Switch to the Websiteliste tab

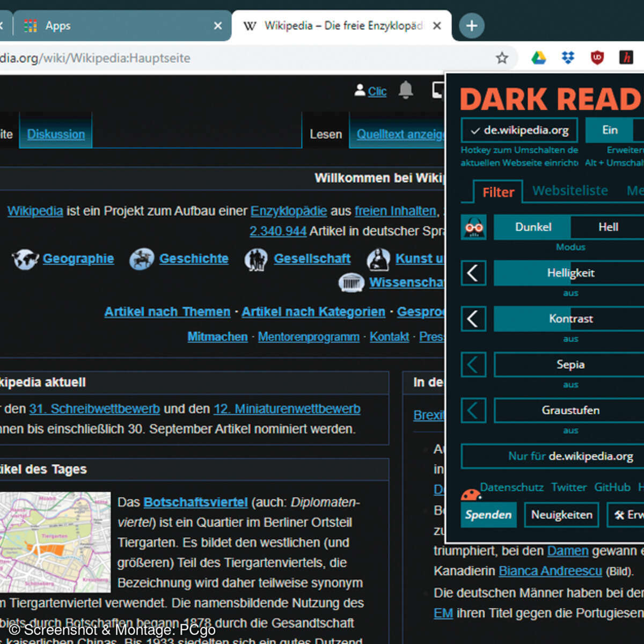tap(569, 191)
